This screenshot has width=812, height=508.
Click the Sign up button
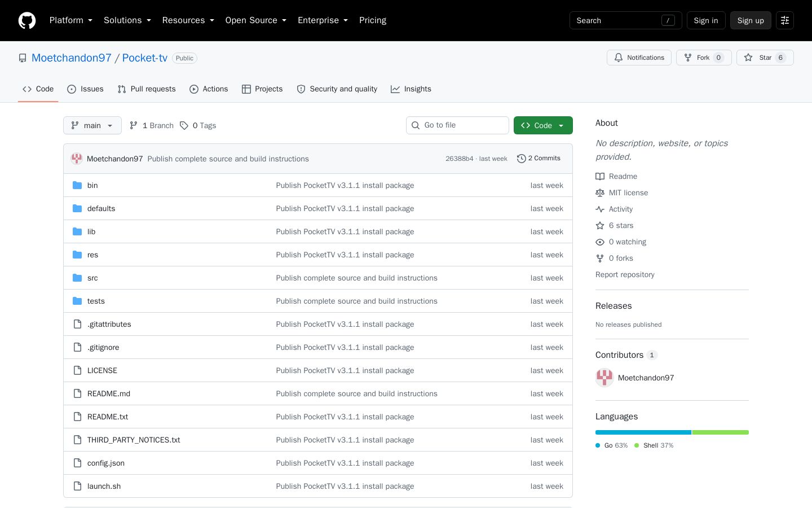(751, 20)
